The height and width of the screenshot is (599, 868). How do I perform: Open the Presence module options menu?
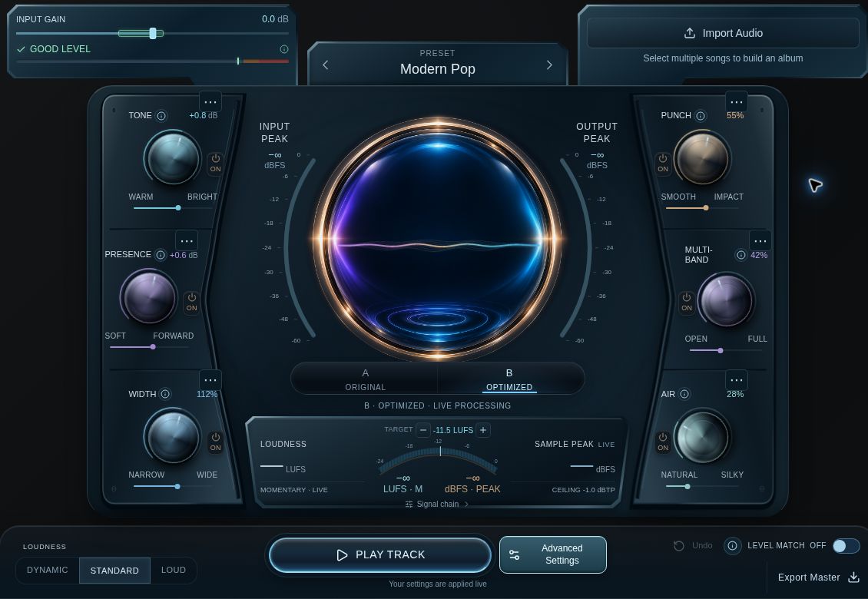point(187,241)
